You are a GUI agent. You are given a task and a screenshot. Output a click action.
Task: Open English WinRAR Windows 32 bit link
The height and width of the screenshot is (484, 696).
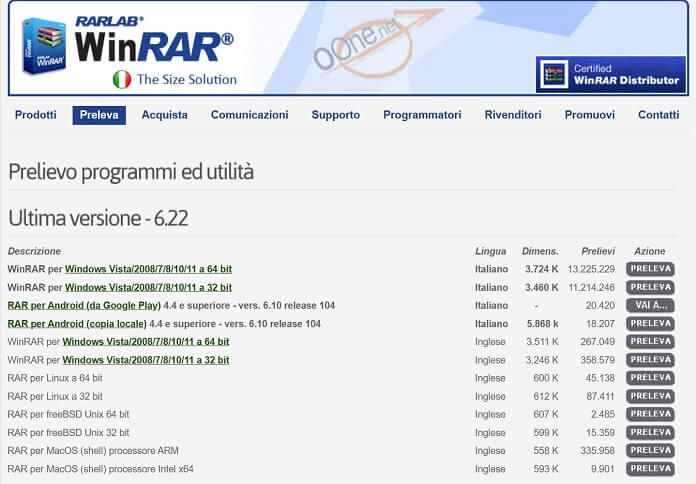[146, 360]
